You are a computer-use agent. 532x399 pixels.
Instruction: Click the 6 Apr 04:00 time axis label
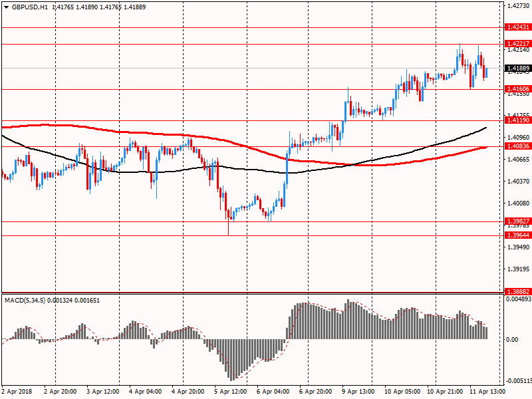[x=273, y=392]
